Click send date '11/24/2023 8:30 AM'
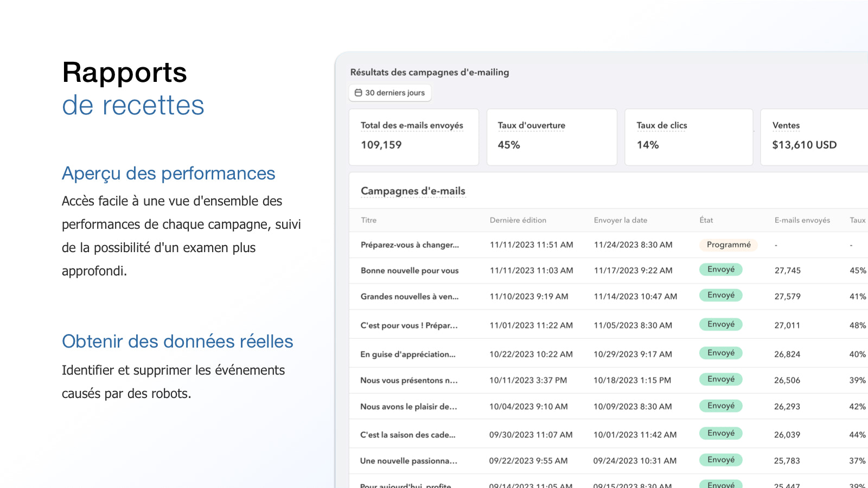 (633, 245)
